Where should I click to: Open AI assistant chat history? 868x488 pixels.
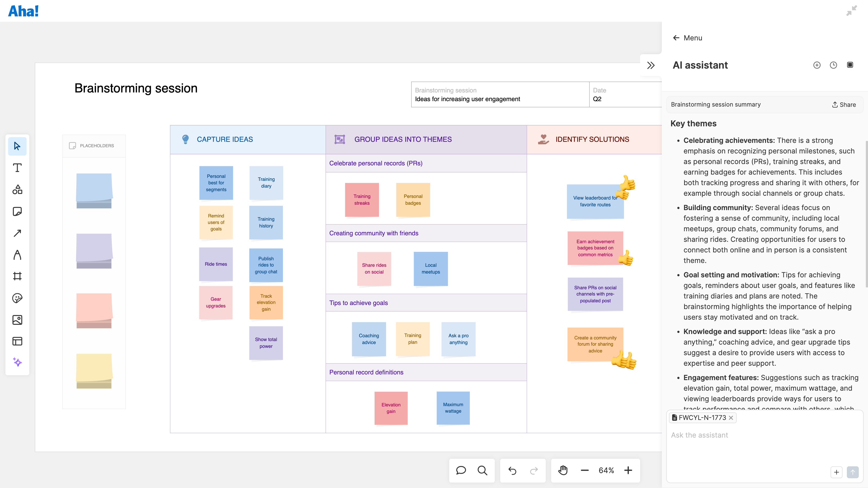[x=833, y=65]
